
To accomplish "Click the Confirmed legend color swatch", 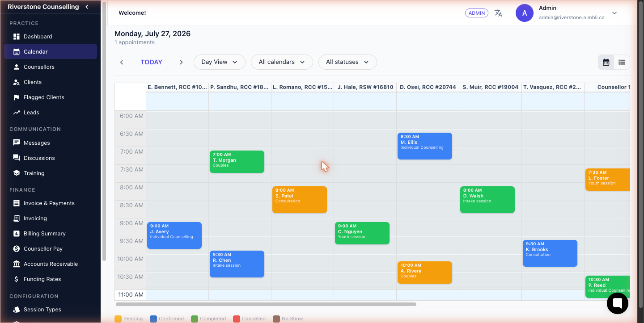I will point(153,319).
